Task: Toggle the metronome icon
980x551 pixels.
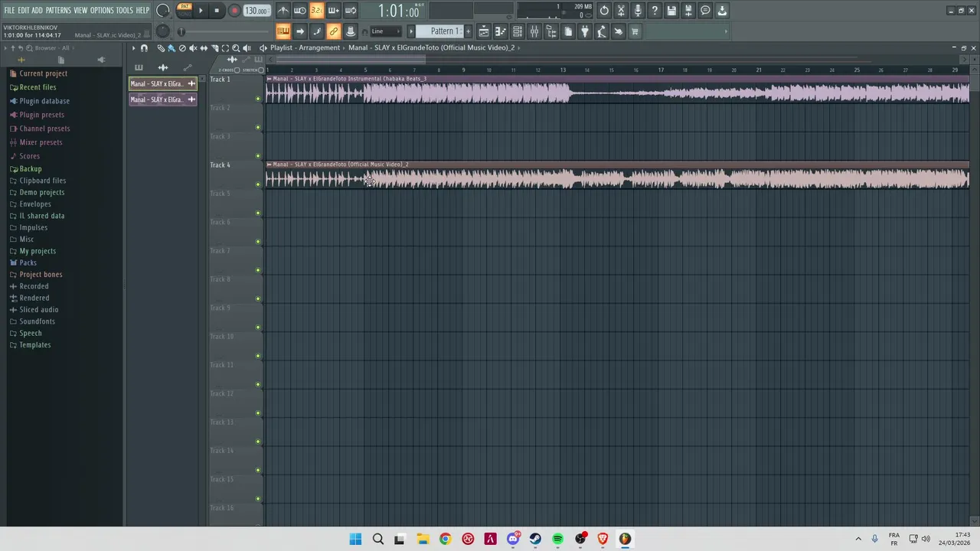Action: tap(283, 11)
